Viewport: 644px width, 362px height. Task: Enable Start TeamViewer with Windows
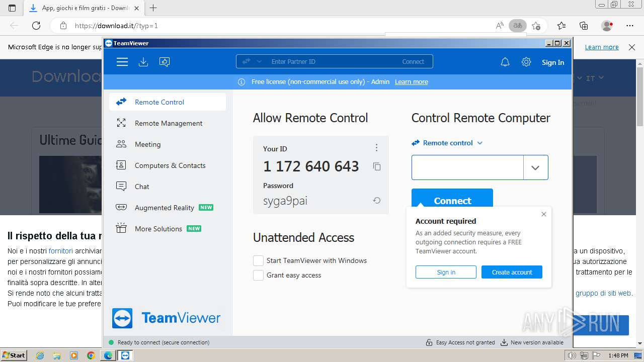258,260
